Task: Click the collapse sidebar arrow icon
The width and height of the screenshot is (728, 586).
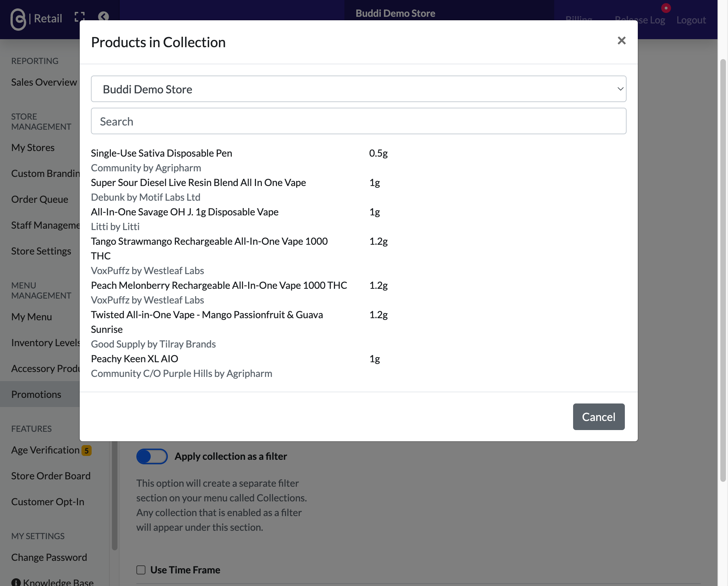Action: 104,17
